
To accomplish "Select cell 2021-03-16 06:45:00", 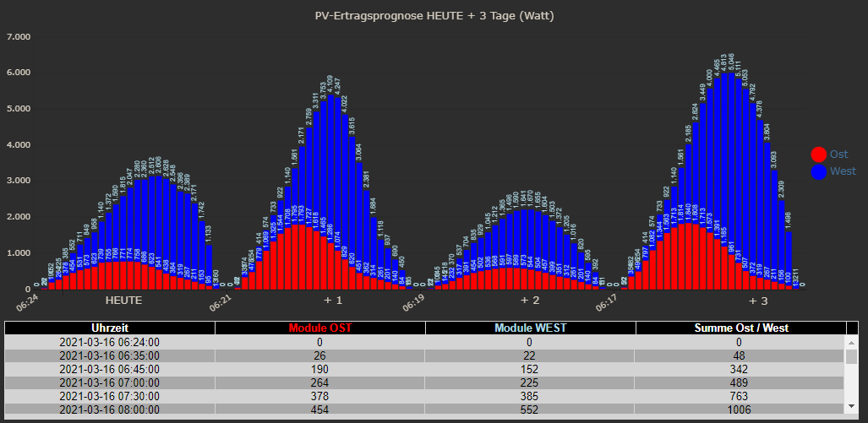I will [110, 369].
